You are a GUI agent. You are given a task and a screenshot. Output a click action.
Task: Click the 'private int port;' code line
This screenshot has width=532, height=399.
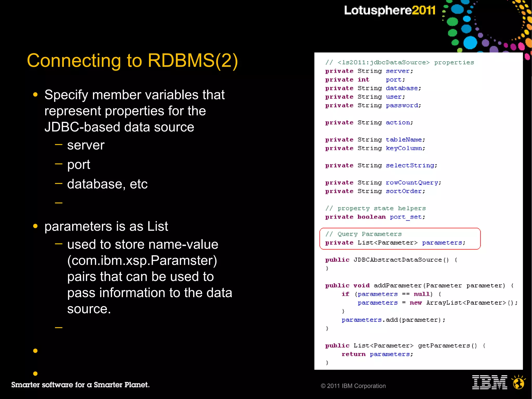365,80
